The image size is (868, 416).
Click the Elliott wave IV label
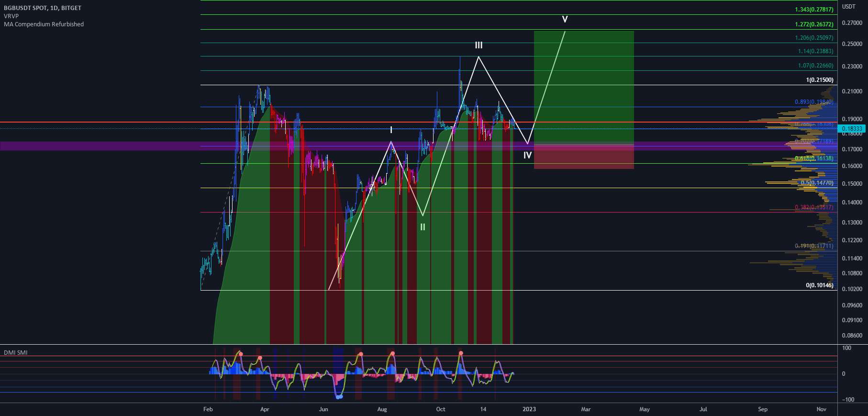click(x=527, y=155)
